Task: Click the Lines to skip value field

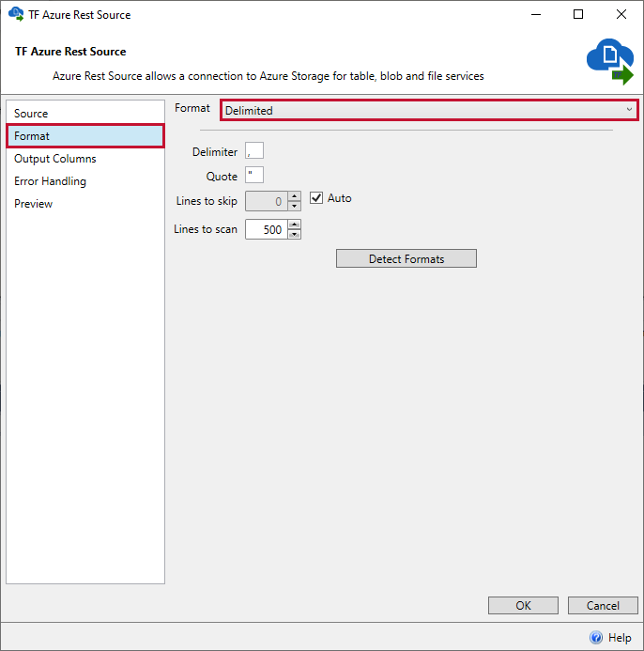Action: (267, 201)
